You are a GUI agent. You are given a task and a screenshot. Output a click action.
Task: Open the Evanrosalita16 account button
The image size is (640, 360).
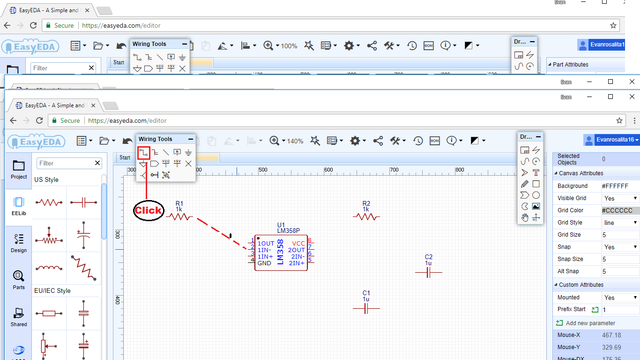[611, 140]
